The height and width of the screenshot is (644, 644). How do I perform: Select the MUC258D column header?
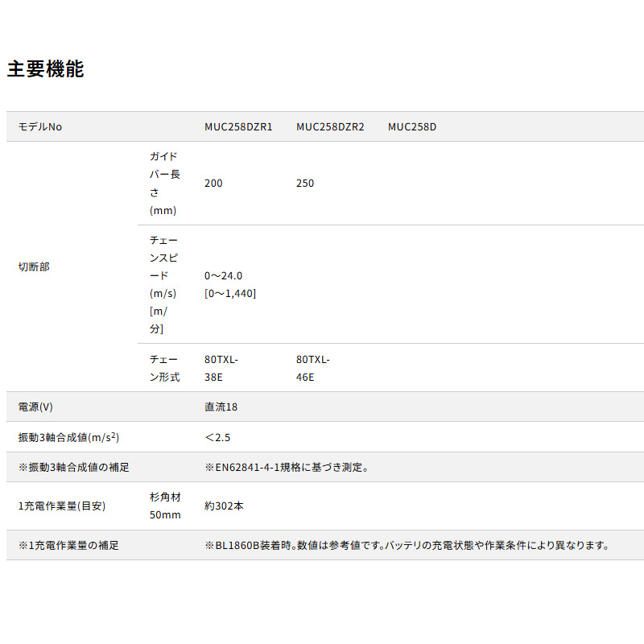(x=412, y=127)
